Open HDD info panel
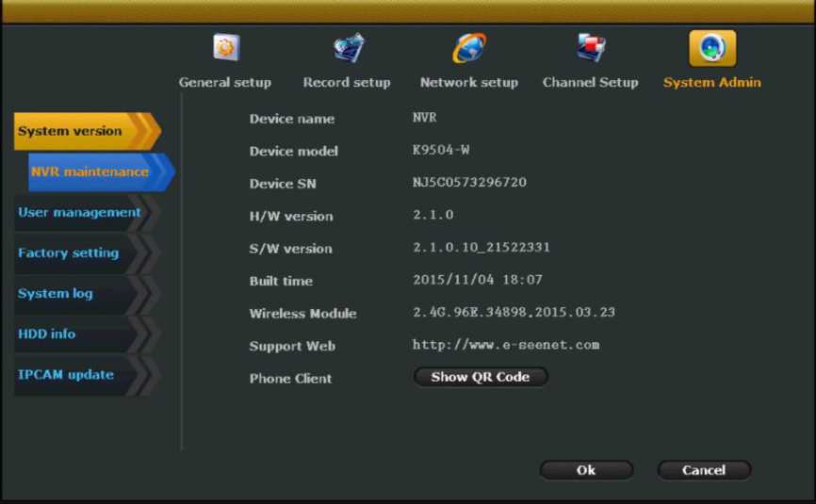816x504 pixels. coord(47,333)
